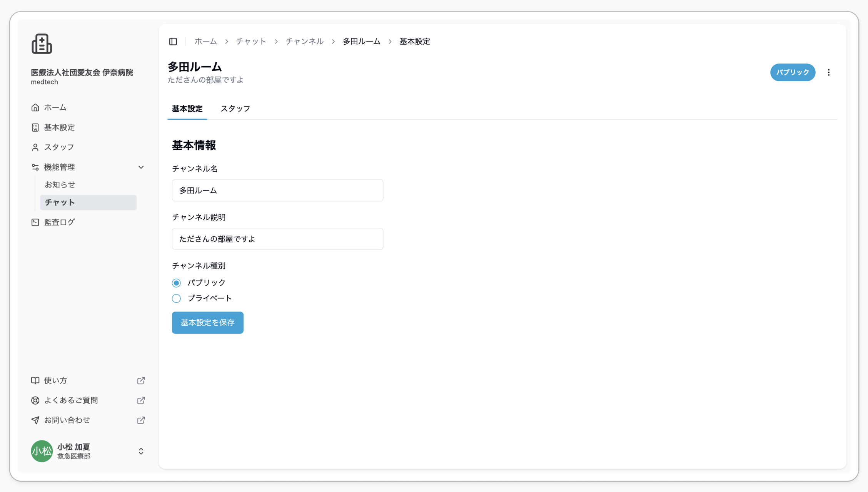Open 使い方 external link icon
This screenshot has width=868, height=492.
coord(141,380)
